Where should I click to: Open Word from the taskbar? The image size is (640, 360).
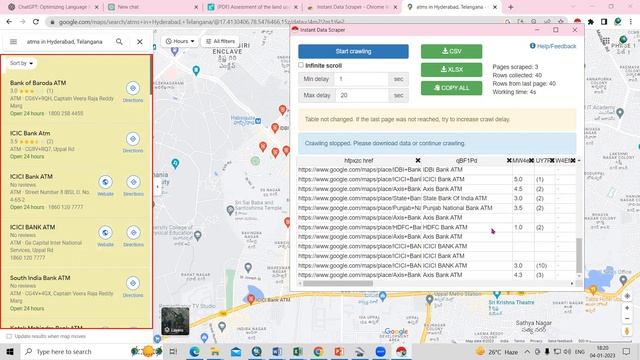click(x=277, y=351)
